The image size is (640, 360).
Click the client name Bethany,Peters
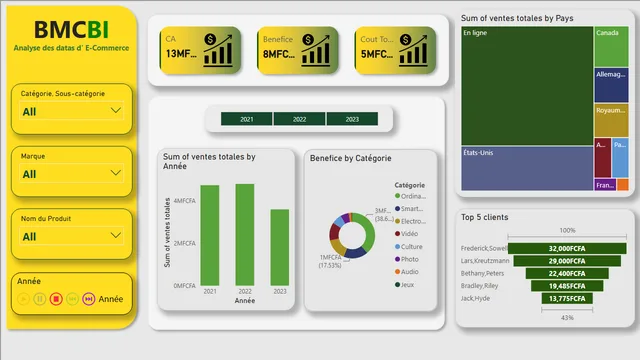tap(482, 273)
